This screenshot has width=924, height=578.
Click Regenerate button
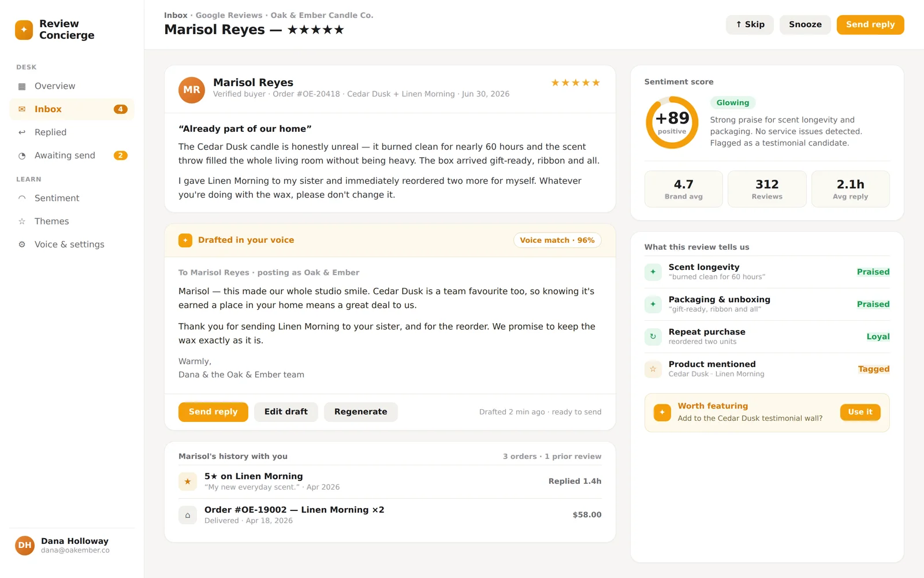click(x=360, y=412)
